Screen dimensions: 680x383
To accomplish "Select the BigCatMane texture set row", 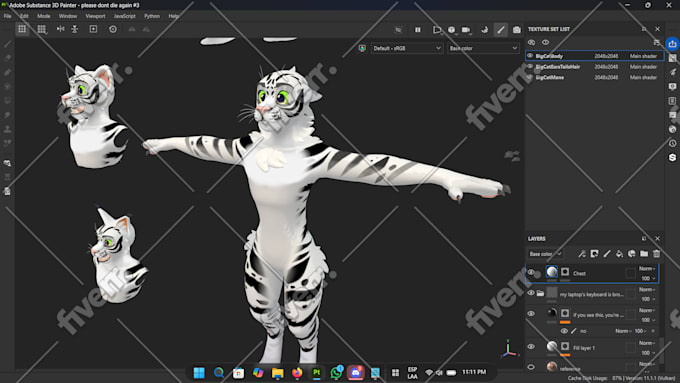I will (x=594, y=77).
